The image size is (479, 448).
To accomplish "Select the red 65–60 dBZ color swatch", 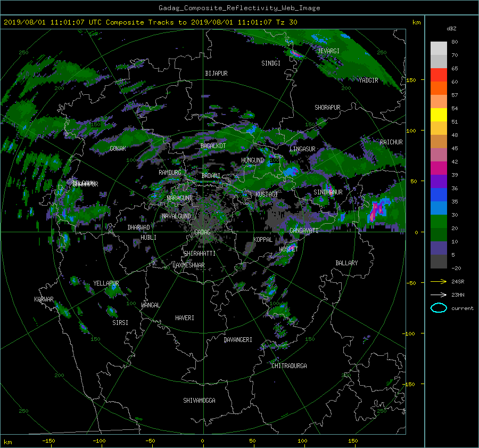I will (439, 75).
